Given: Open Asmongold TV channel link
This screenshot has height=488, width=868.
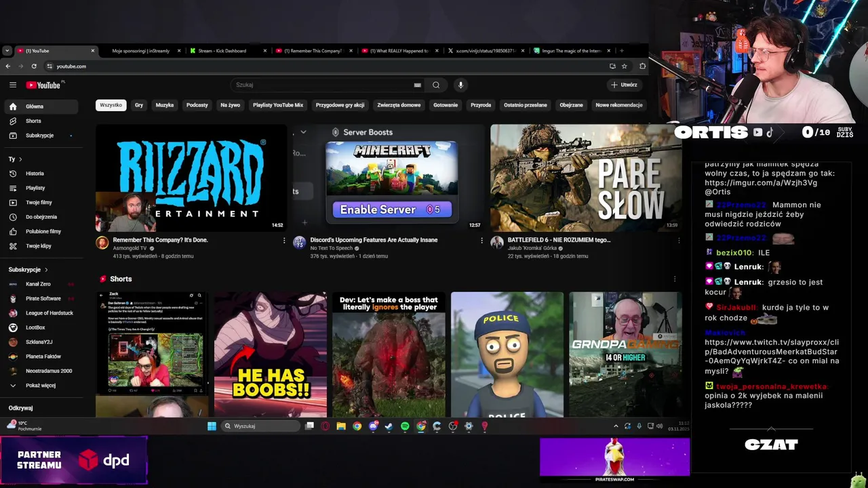Looking at the screenshot, I should (x=130, y=248).
